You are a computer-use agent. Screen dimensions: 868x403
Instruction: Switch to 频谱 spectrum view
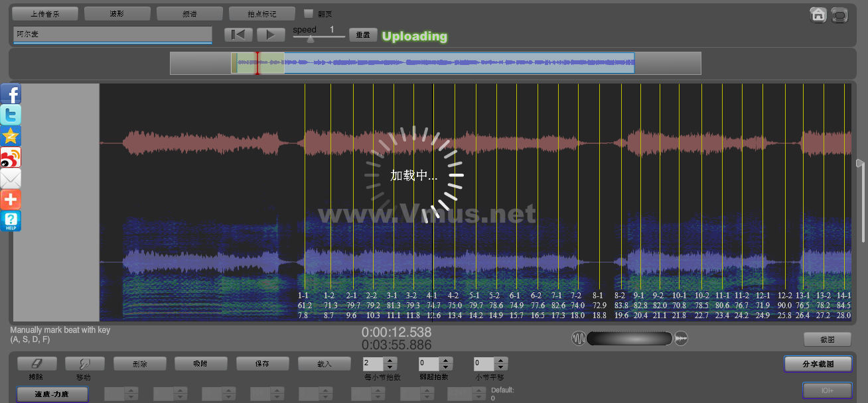point(189,14)
